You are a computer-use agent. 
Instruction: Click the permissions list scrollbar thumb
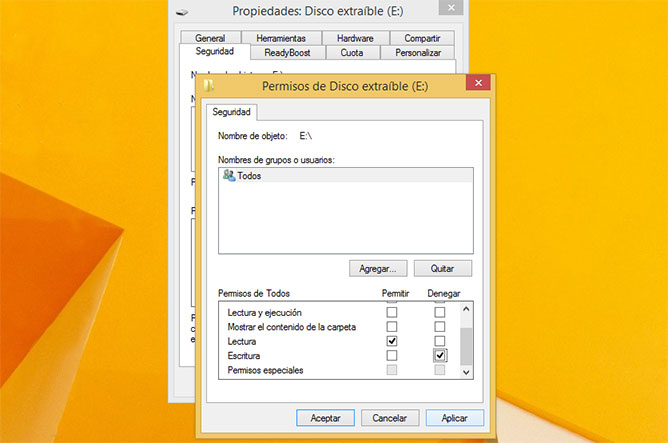pos(466,346)
